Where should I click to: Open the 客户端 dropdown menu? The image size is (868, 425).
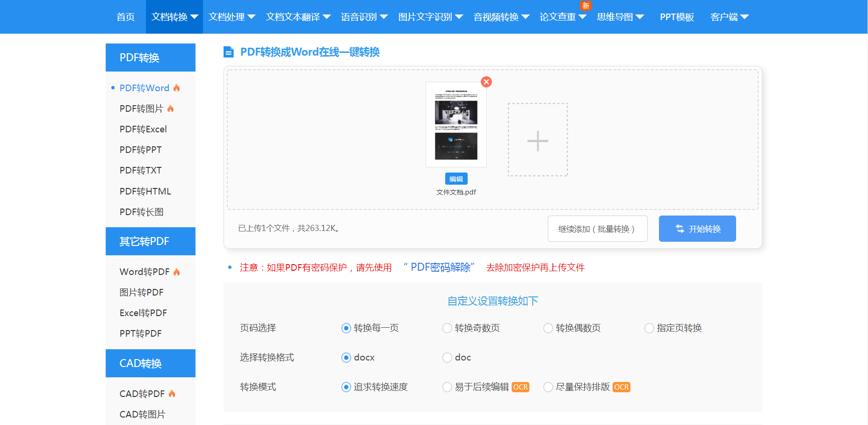point(729,17)
